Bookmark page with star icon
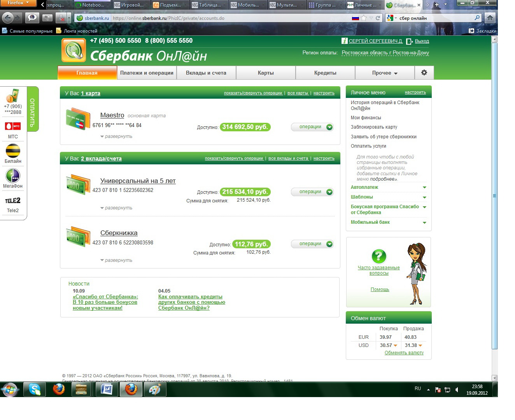 point(364,18)
